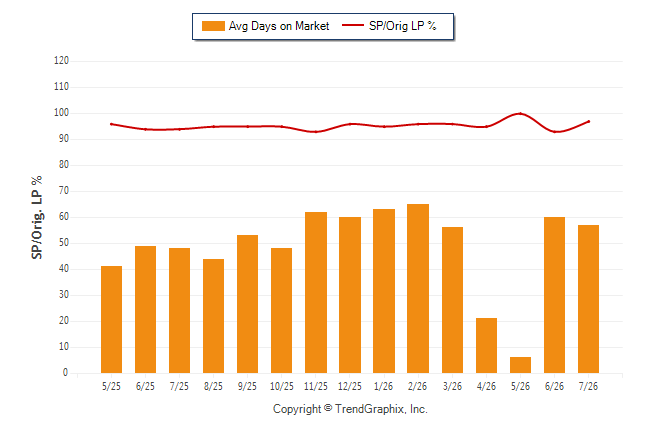Click the red line dip at 11/25
This screenshot has height=434, width=646.
point(316,132)
